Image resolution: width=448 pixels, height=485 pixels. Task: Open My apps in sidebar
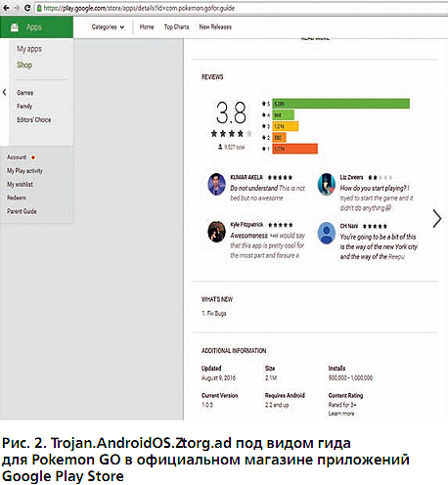click(x=29, y=49)
